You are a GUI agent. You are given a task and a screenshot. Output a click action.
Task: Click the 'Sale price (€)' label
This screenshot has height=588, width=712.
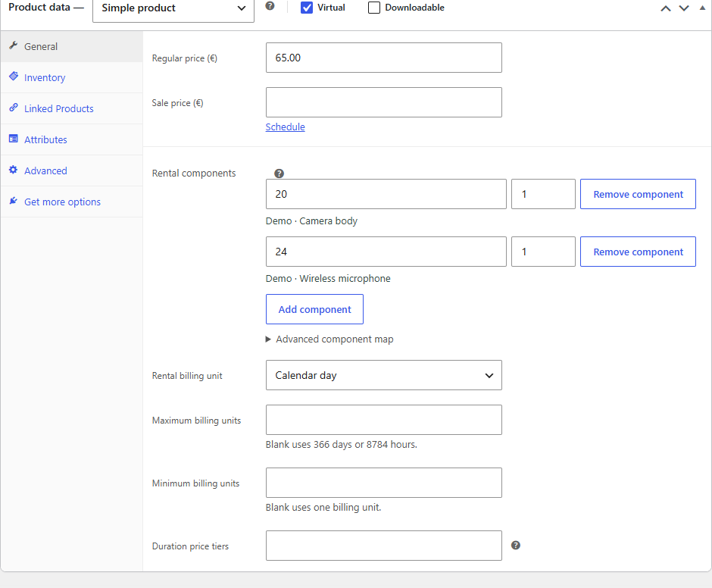click(x=177, y=103)
